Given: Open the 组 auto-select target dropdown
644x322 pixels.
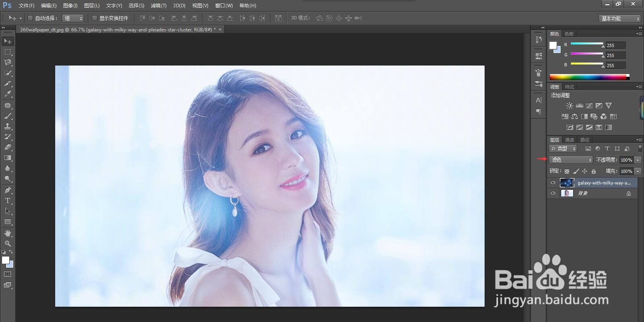Looking at the screenshot, I should (x=73, y=18).
